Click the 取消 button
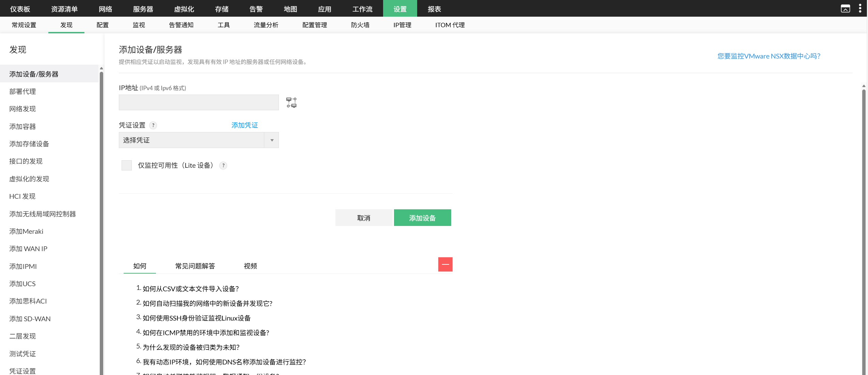 click(364, 218)
